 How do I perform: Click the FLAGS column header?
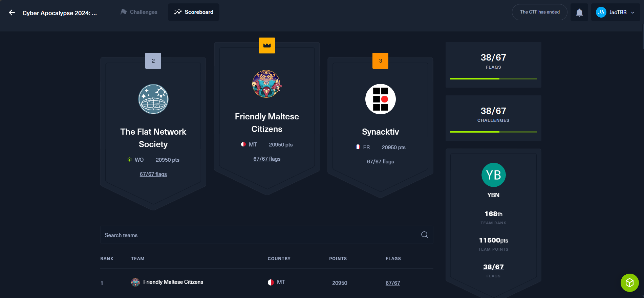pyautogui.click(x=393, y=258)
